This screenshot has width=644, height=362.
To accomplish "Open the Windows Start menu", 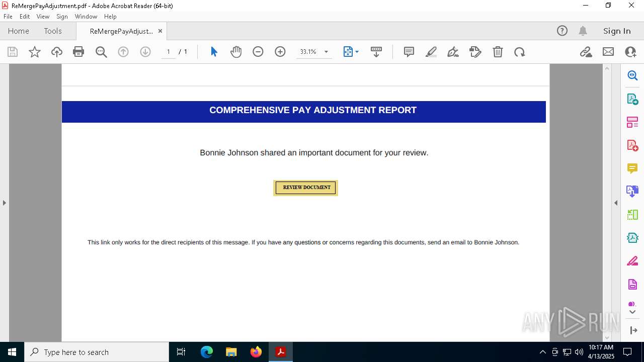I will pyautogui.click(x=12, y=352).
